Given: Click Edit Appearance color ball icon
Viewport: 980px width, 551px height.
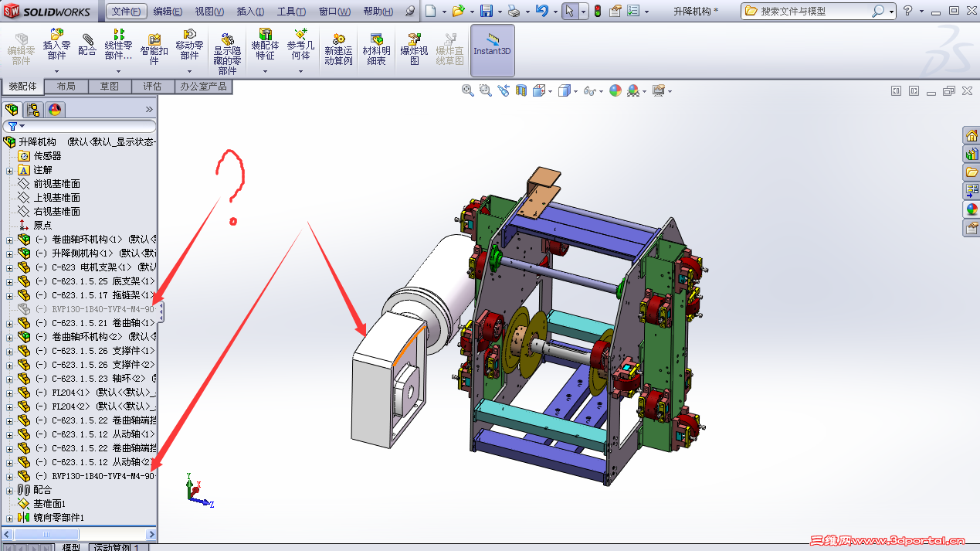Looking at the screenshot, I should (615, 90).
